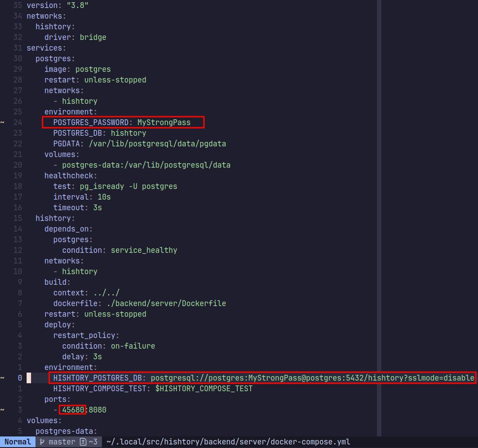Click the modified files icon before ~3
478x448 pixels.
[83, 442]
